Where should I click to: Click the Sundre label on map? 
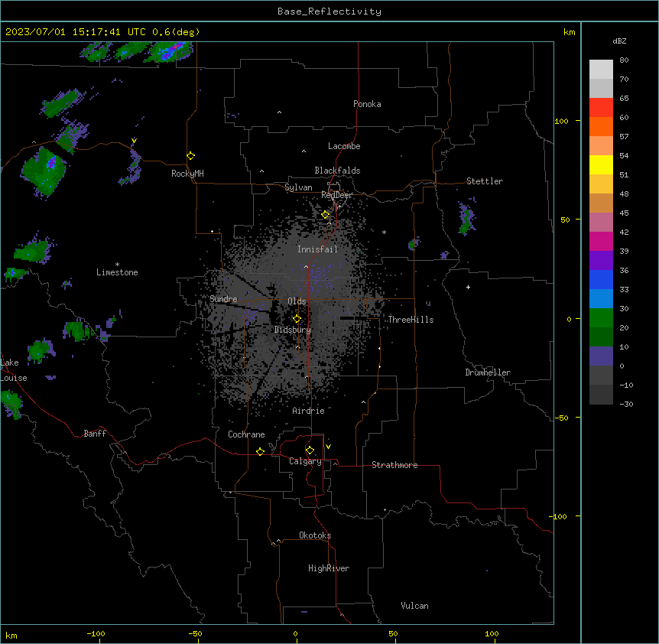click(x=223, y=299)
